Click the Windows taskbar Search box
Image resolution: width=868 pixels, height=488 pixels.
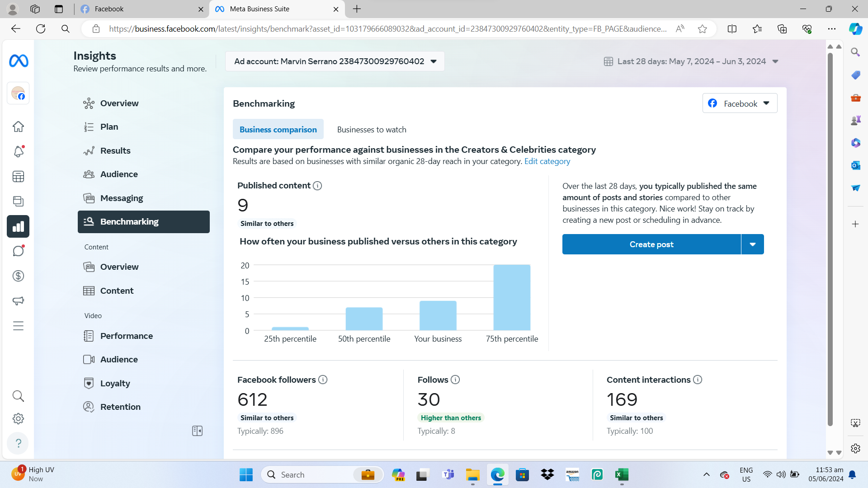322,474
